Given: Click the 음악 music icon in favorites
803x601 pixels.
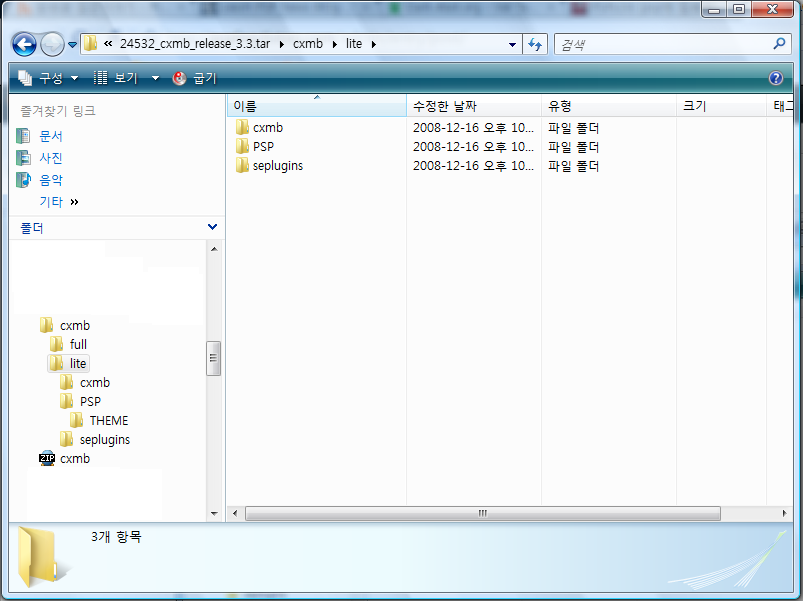Looking at the screenshot, I should pyautogui.click(x=24, y=180).
